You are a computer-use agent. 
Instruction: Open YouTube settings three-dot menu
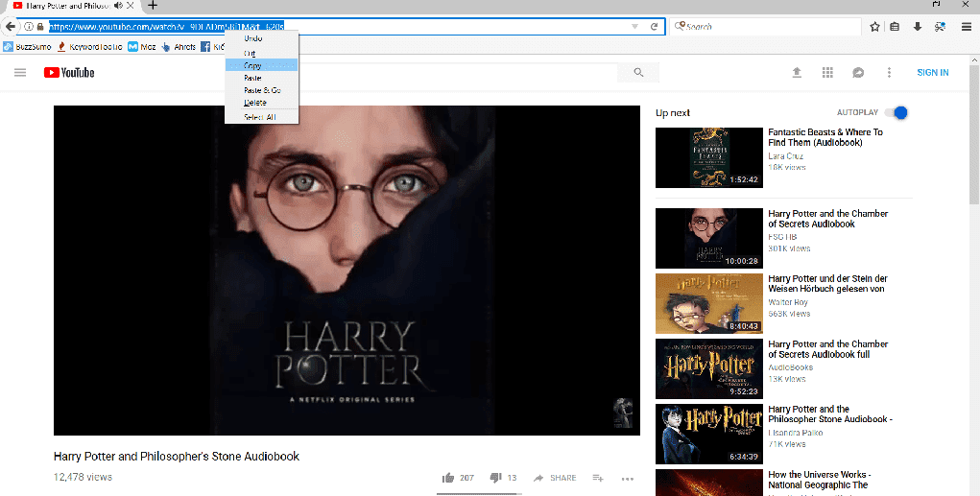889,73
